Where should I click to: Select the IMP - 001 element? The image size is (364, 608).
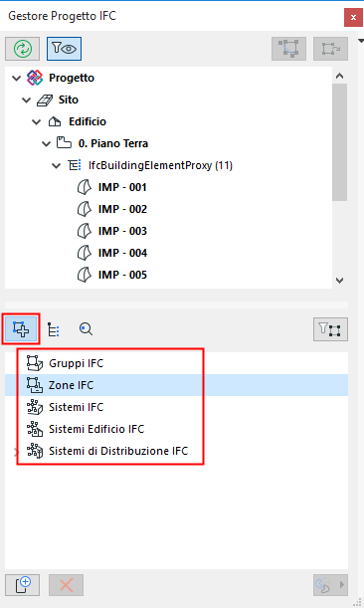122,187
